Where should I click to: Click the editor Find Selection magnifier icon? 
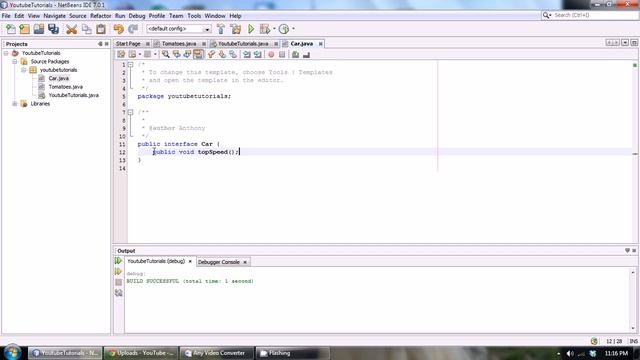(x=165, y=54)
